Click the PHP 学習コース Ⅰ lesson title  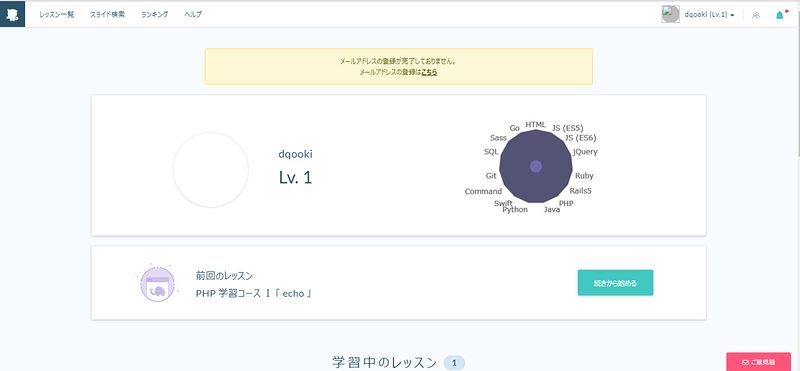point(254,294)
